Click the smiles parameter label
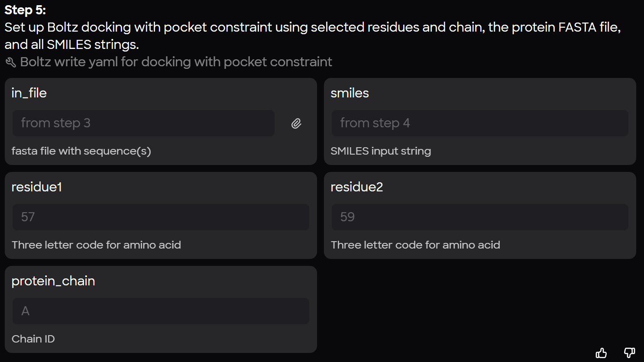This screenshot has width=644, height=362. point(350,93)
